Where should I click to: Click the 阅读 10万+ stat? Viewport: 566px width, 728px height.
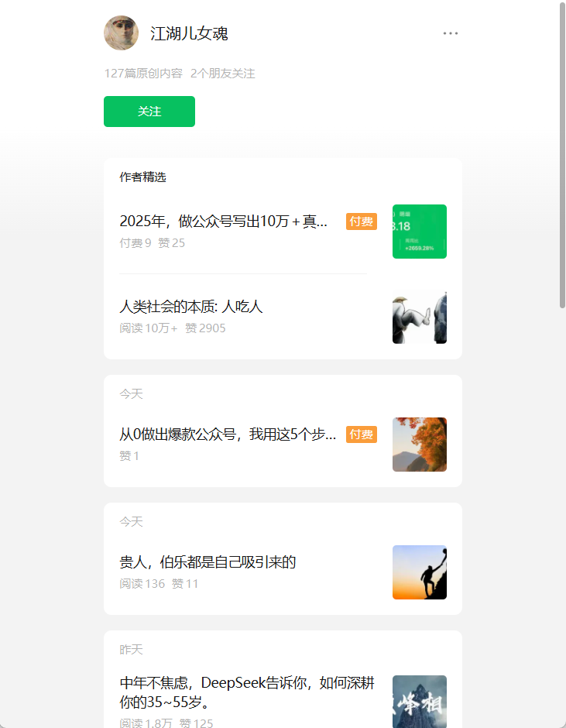[x=149, y=328]
